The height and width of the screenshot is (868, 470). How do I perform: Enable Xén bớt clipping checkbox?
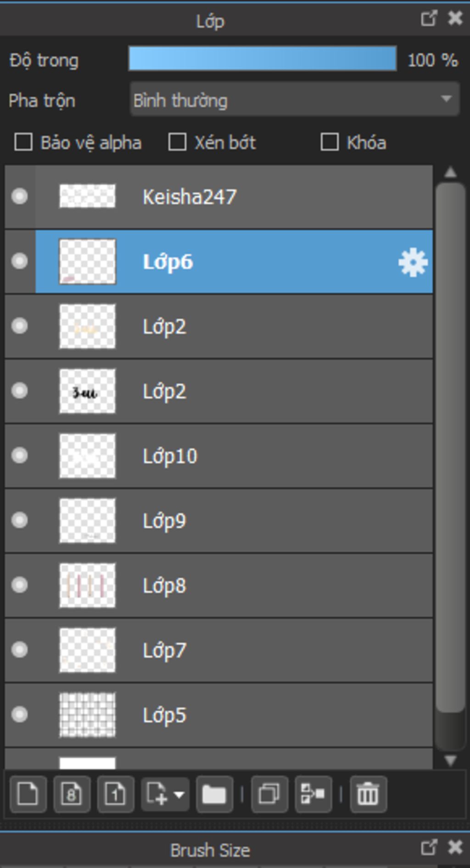pyautogui.click(x=177, y=142)
